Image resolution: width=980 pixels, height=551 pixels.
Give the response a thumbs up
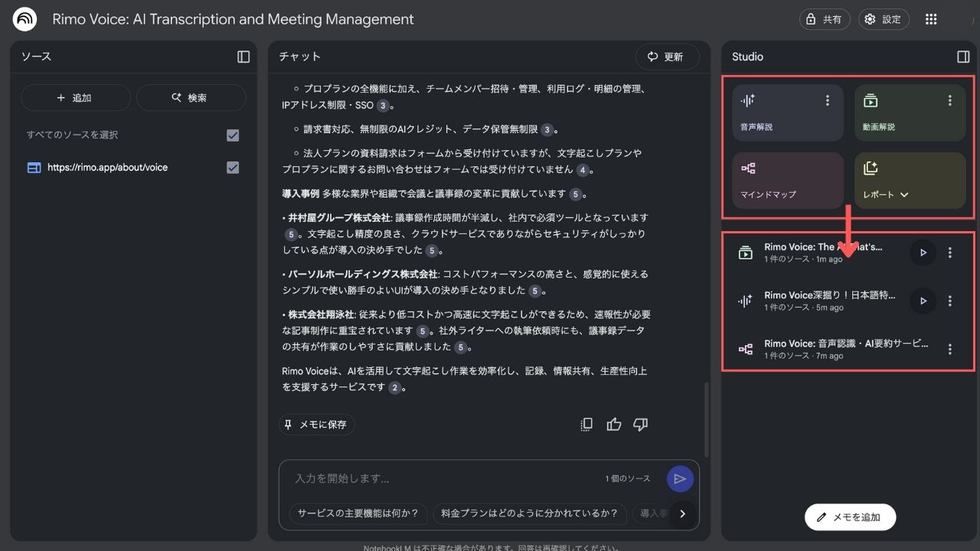[613, 425]
